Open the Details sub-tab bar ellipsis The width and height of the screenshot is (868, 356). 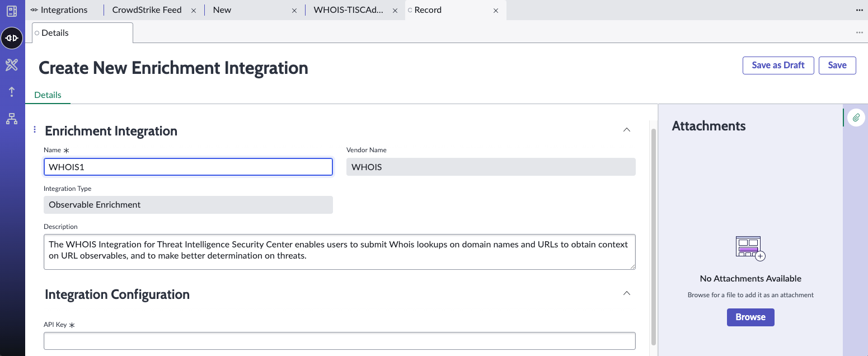click(860, 32)
